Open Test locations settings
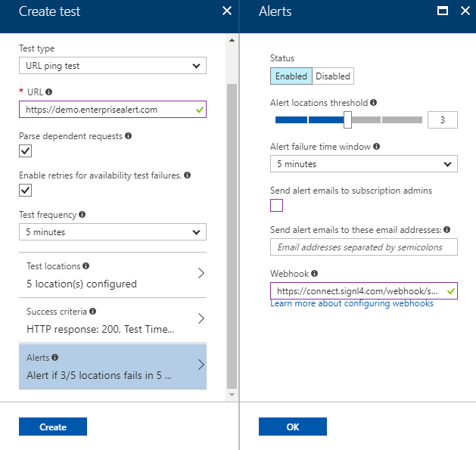This screenshot has width=476, height=450. click(x=113, y=275)
